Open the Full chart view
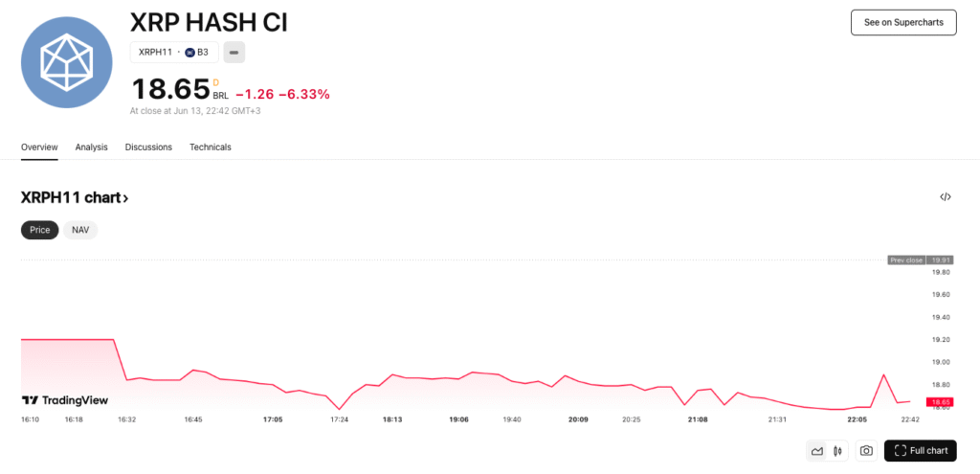The width and height of the screenshot is (980, 474). [x=920, y=451]
